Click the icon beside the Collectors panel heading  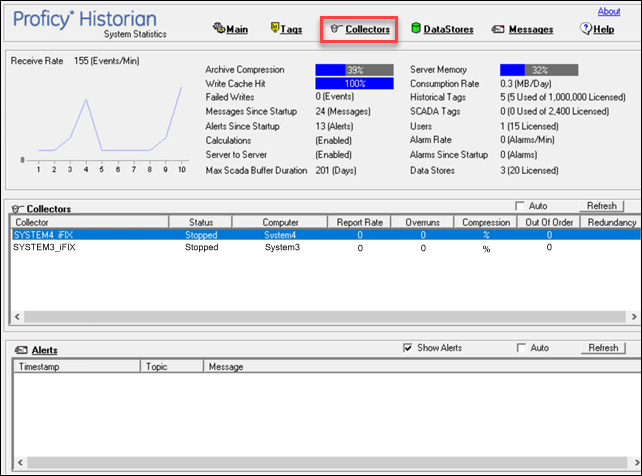[18, 209]
